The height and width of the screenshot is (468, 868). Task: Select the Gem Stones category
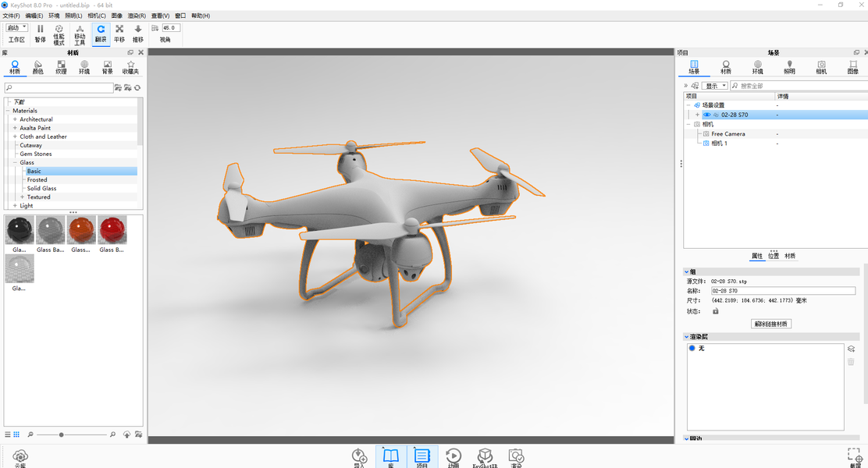coord(35,154)
